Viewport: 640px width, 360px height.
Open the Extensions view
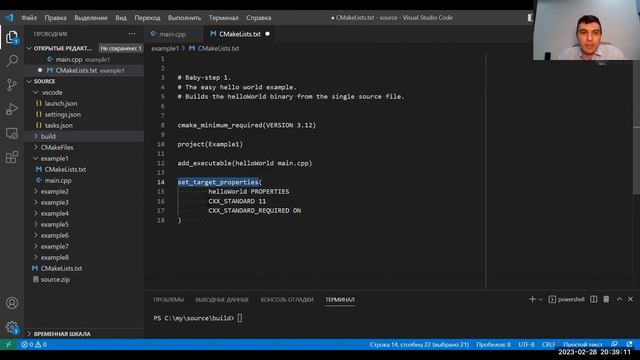coord(12,157)
